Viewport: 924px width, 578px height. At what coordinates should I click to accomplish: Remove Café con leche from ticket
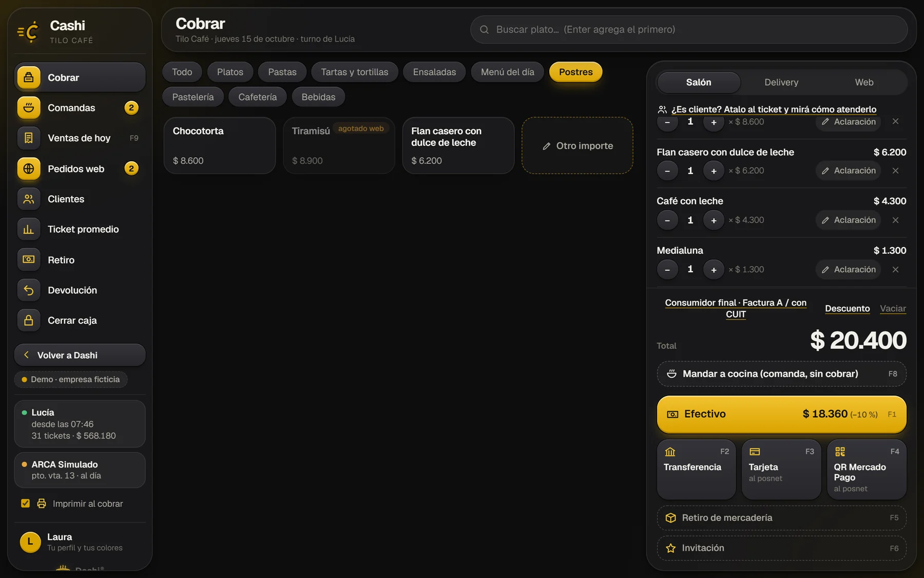point(895,220)
